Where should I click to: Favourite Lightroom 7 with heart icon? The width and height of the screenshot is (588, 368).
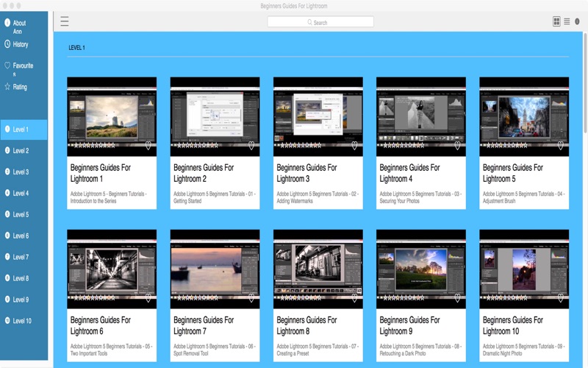(251, 298)
